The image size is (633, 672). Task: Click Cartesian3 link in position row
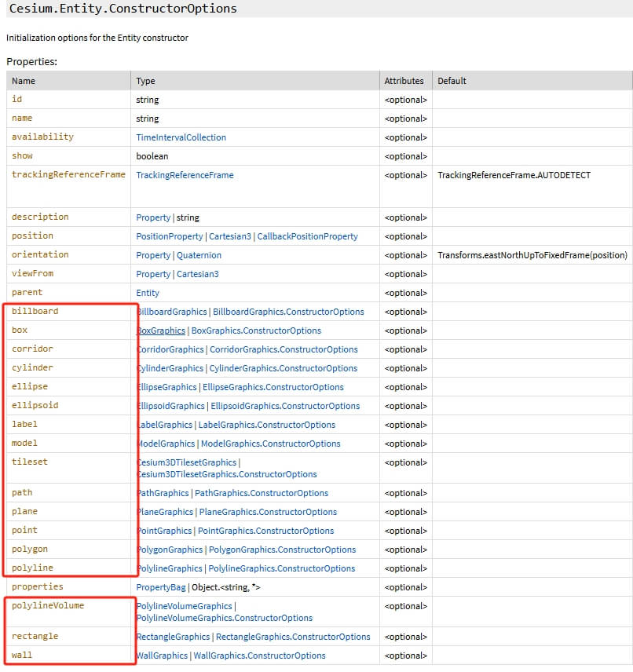coord(230,236)
